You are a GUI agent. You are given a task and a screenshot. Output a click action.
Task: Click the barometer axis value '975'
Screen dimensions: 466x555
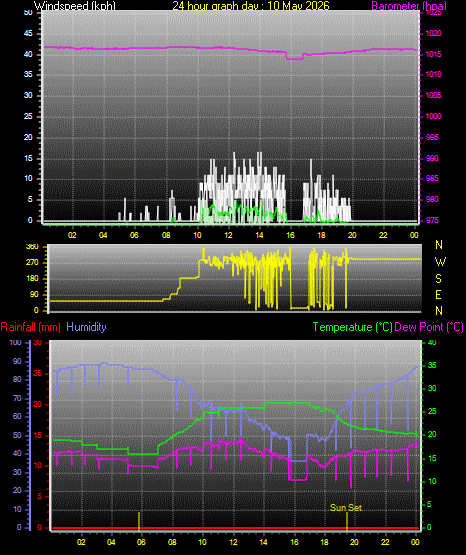[432, 221]
